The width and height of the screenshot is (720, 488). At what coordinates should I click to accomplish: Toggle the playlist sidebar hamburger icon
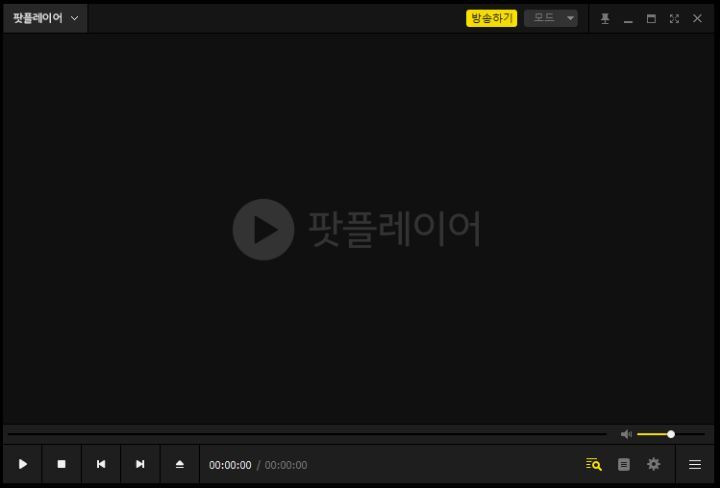pyautogui.click(x=695, y=464)
